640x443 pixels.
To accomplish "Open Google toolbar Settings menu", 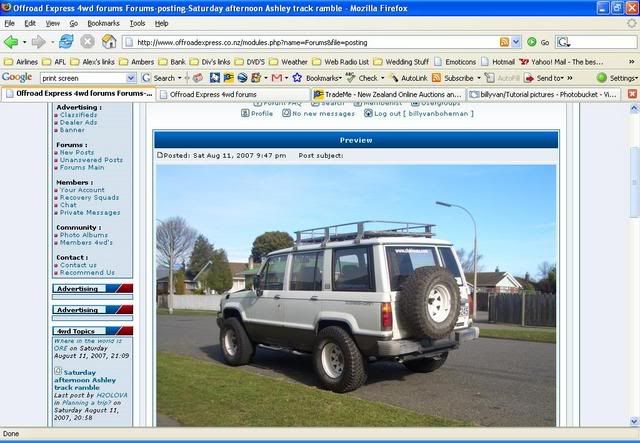I will pyautogui.click(x=617, y=78).
